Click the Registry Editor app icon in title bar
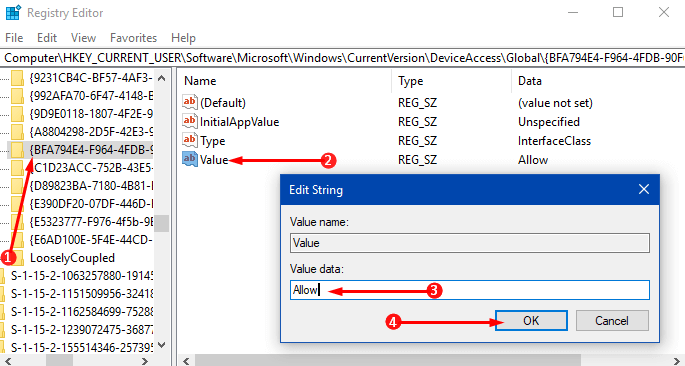This screenshot has height=366, width=685. [13, 13]
